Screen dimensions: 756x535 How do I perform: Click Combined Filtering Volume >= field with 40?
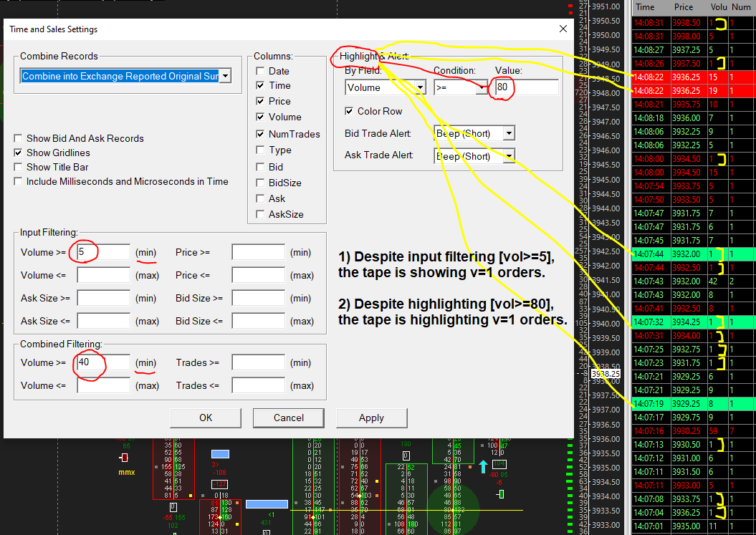click(x=103, y=362)
